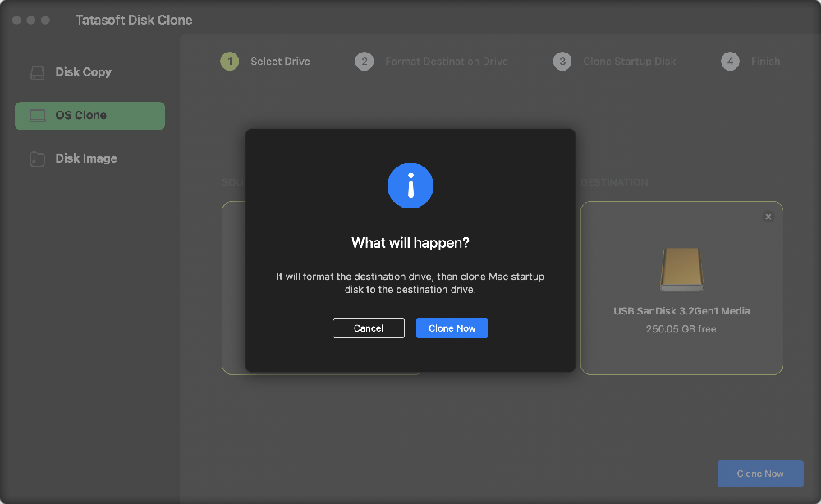This screenshot has height=504, width=821.
Task: Click the USB SanDisk drive icon
Action: pos(681,269)
